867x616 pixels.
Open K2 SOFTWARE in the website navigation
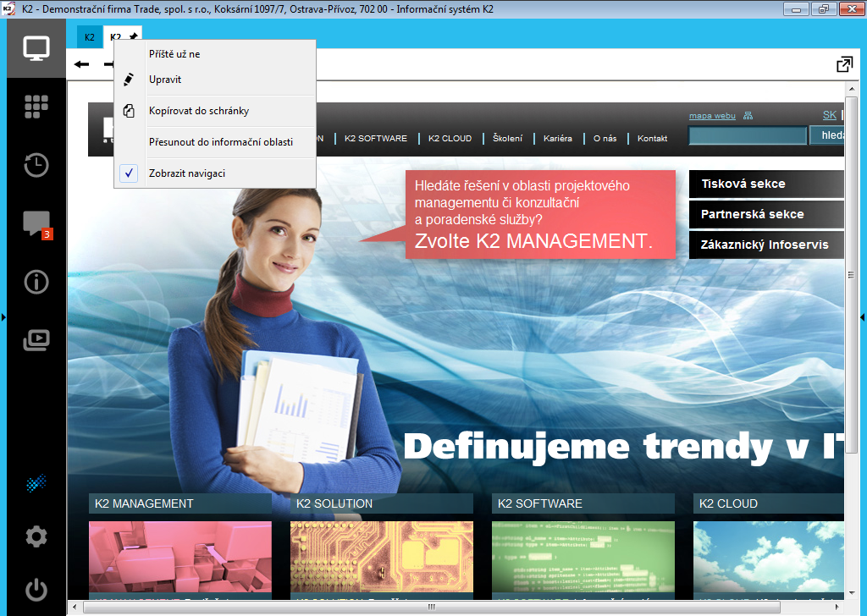pos(376,138)
